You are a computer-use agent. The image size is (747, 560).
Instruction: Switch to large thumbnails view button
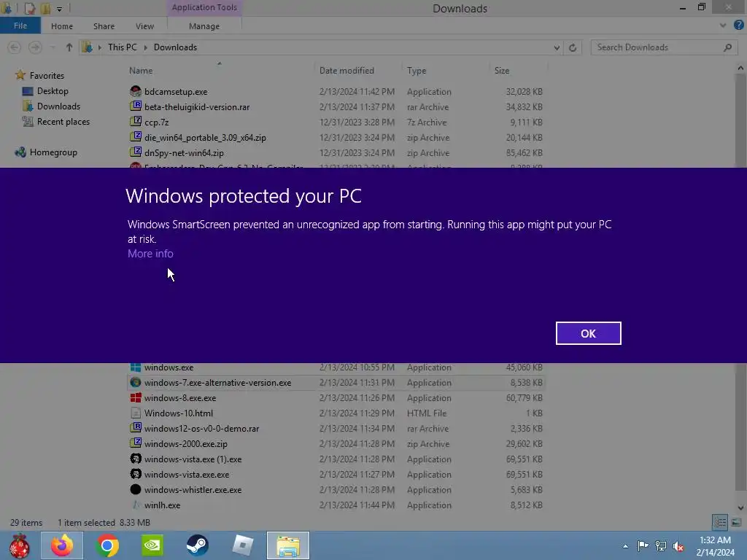pos(736,522)
